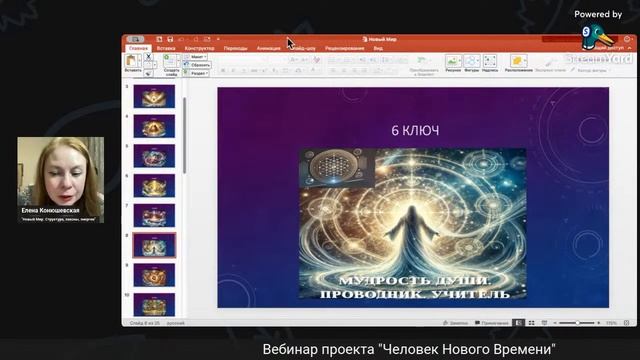Image resolution: width=640 pixels, height=360 pixels.
Task: Click the zoom percentage value
Action: [x=611, y=323]
